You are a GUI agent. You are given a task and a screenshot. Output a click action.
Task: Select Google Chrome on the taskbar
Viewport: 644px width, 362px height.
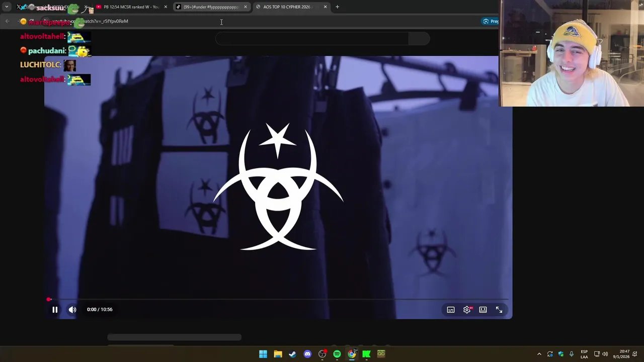coord(352,354)
